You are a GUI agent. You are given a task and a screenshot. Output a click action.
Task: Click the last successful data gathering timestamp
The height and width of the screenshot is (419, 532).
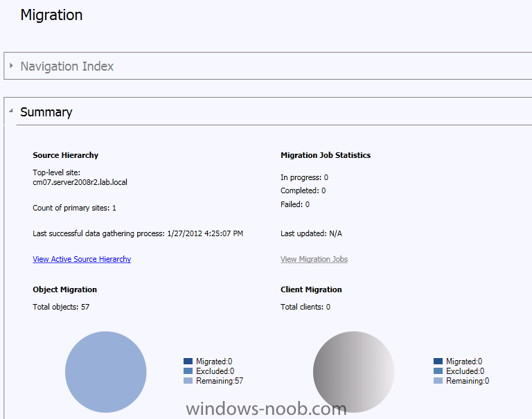[x=205, y=233]
